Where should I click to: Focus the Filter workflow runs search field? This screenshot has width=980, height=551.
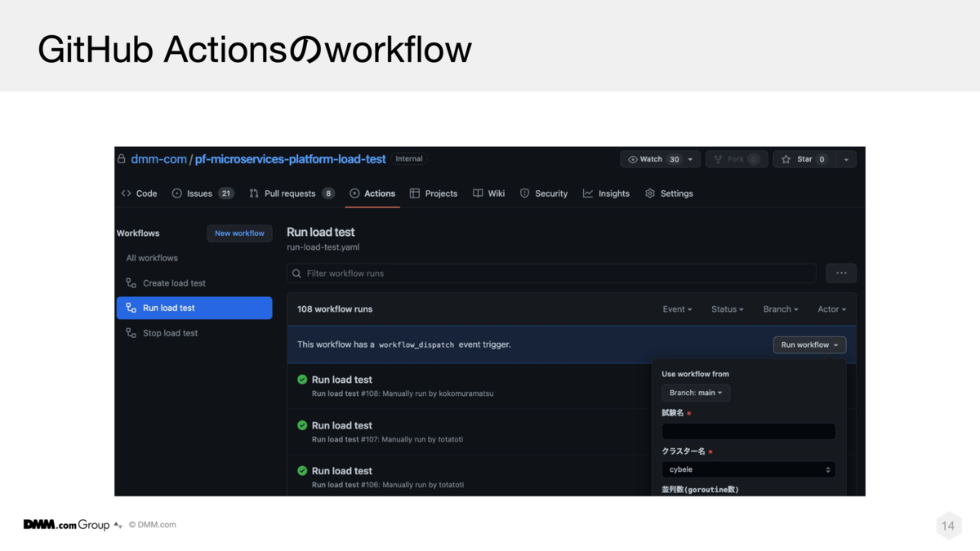click(x=551, y=273)
